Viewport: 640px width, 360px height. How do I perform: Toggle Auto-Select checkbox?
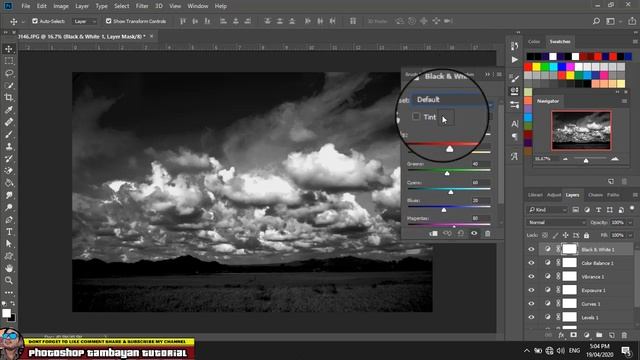35,21
